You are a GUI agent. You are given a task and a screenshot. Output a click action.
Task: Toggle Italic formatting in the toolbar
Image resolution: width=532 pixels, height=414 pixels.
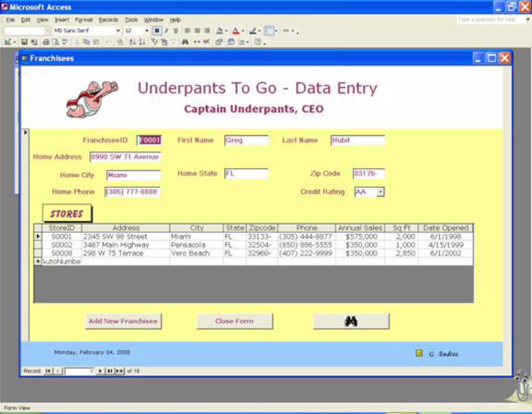(166, 31)
